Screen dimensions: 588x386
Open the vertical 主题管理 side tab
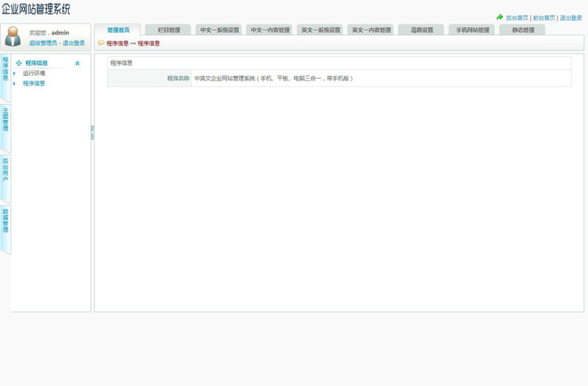click(x=5, y=127)
